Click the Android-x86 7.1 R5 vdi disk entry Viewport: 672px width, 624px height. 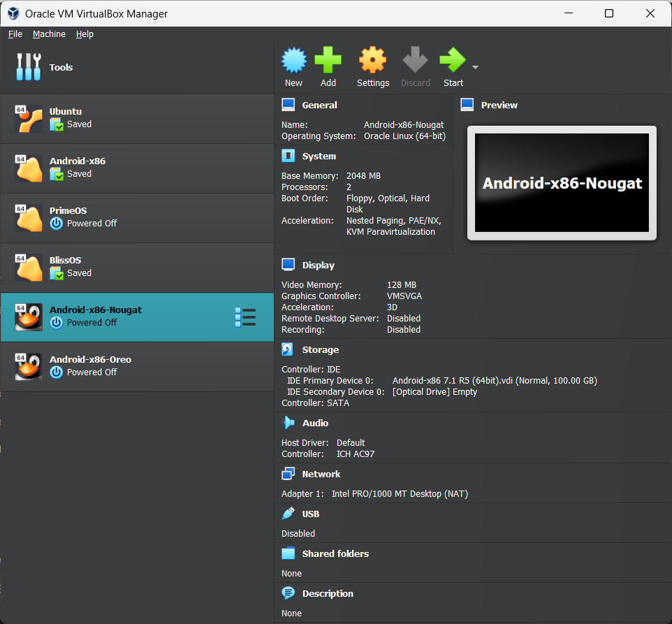pyautogui.click(x=495, y=381)
